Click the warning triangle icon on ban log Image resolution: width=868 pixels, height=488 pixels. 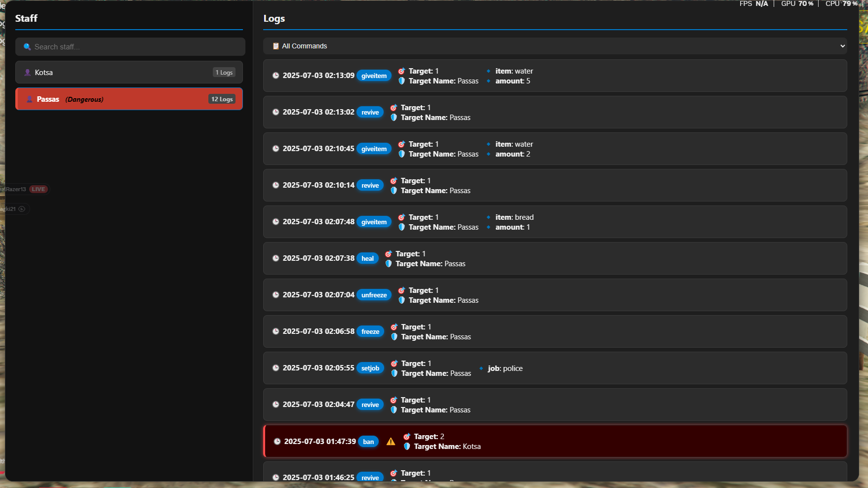pos(391,442)
